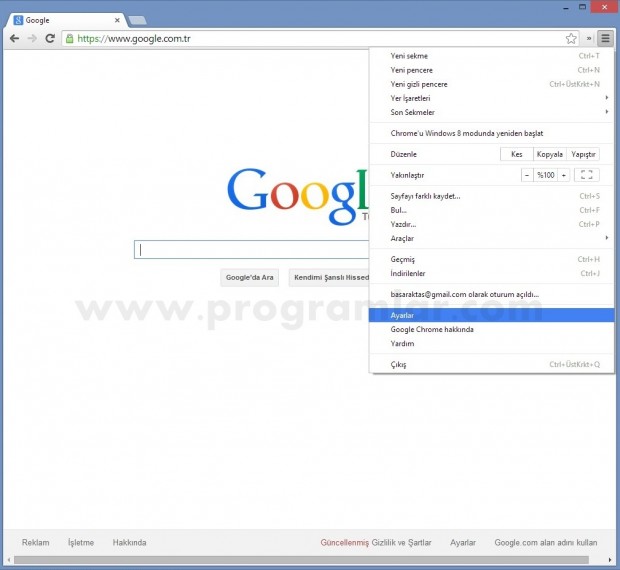Minimize the Chrome window
This screenshot has width=620, height=570.
point(566,7)
